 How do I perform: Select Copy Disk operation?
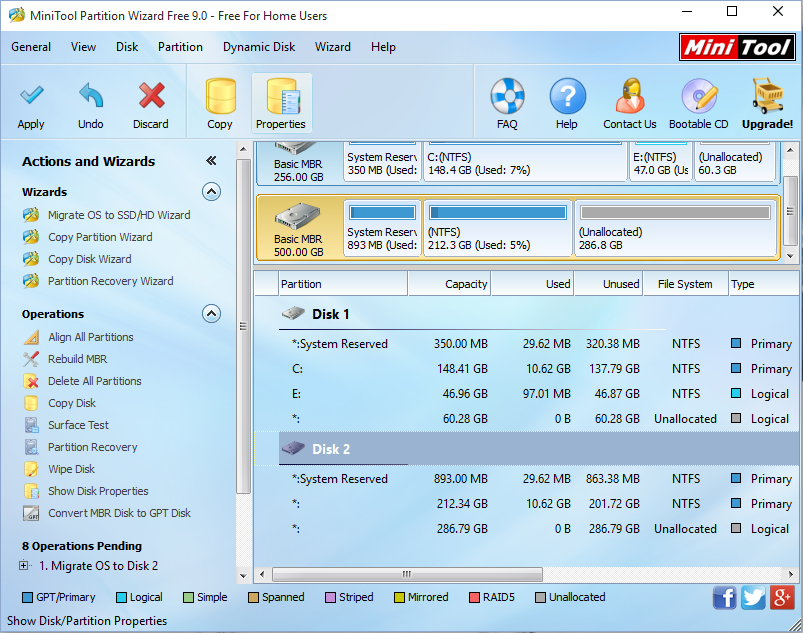tap(72, 403)
